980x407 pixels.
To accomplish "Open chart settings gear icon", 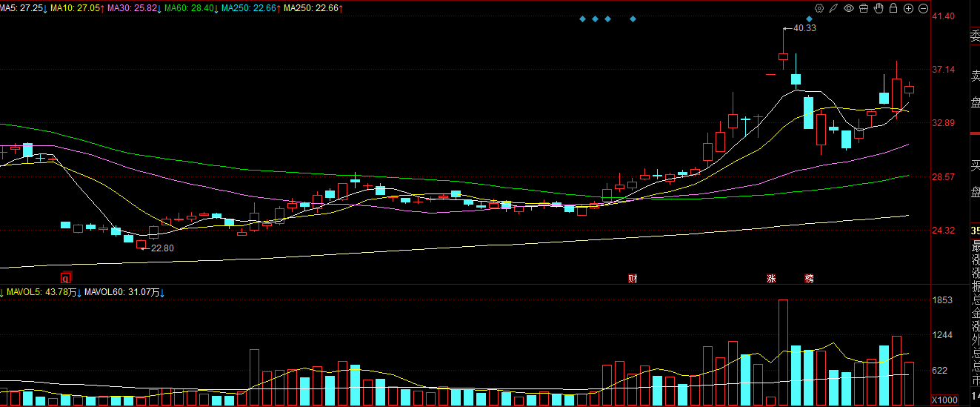I will pyautogui.click(x=819, y=8).
